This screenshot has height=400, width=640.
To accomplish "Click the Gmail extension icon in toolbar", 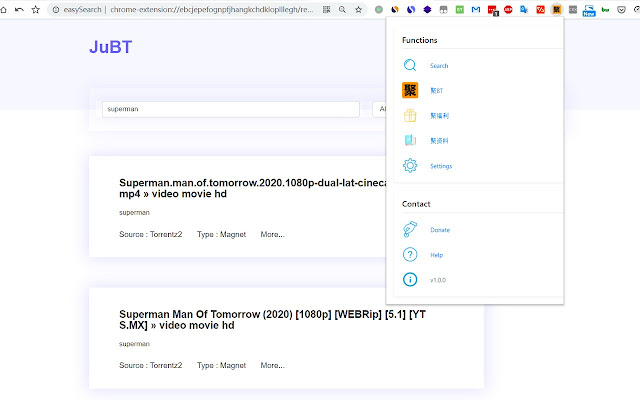I will (475, 9).
